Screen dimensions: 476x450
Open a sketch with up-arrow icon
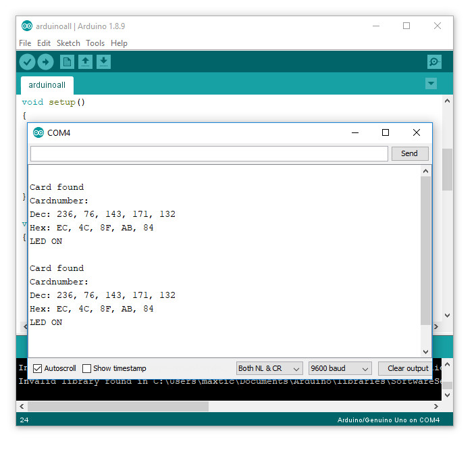[85, 62]
